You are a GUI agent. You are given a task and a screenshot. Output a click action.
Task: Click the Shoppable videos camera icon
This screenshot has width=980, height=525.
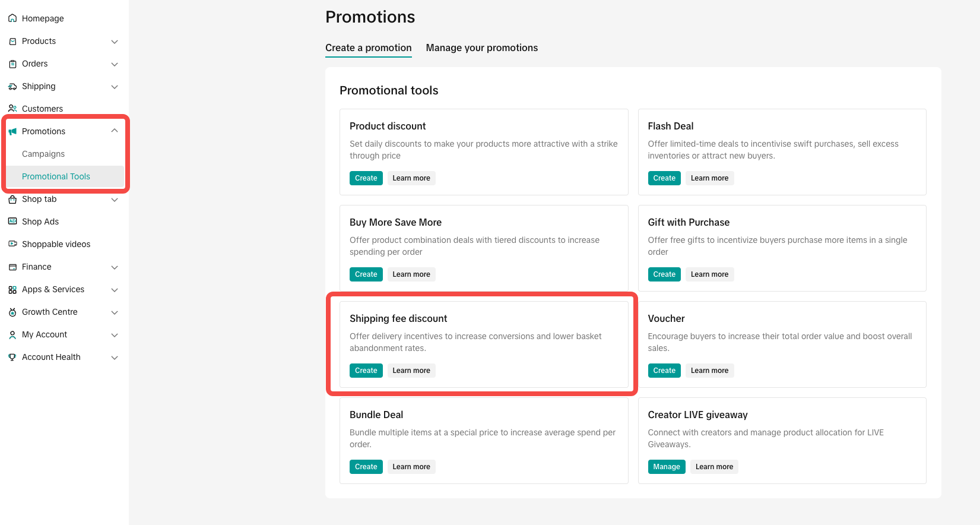(x=12, y=244)
